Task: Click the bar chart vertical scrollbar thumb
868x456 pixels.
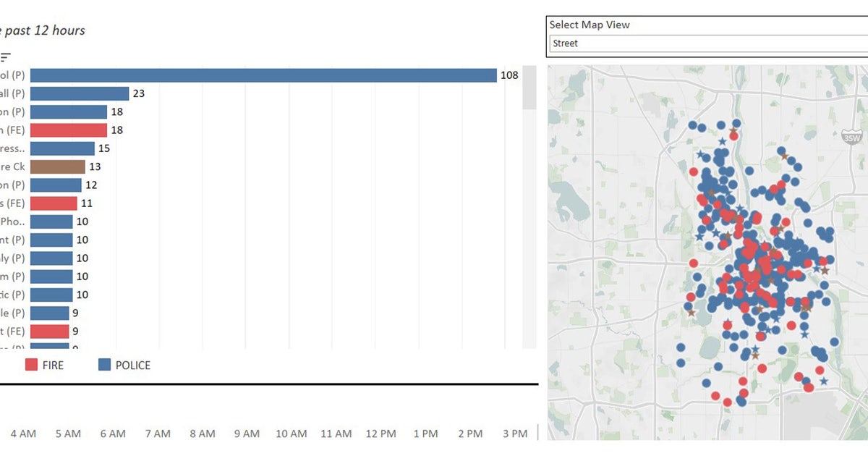Action: tap(529, 87)
